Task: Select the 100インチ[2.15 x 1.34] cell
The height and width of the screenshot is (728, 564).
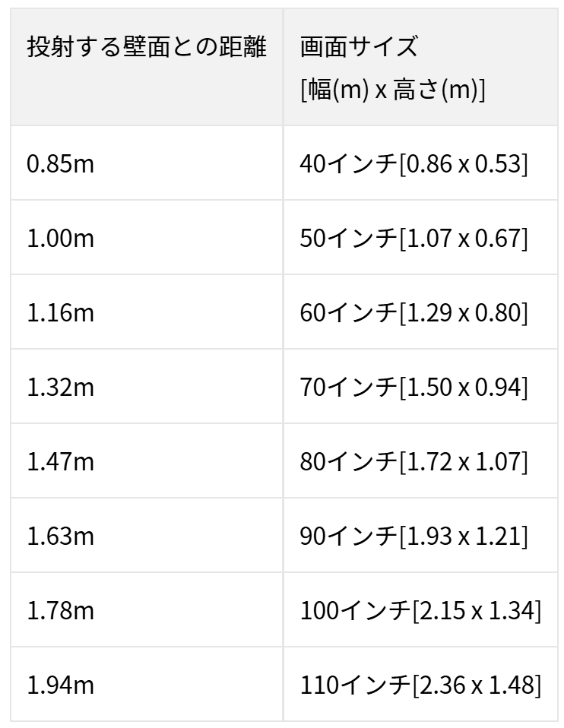Action: point(421,610)
